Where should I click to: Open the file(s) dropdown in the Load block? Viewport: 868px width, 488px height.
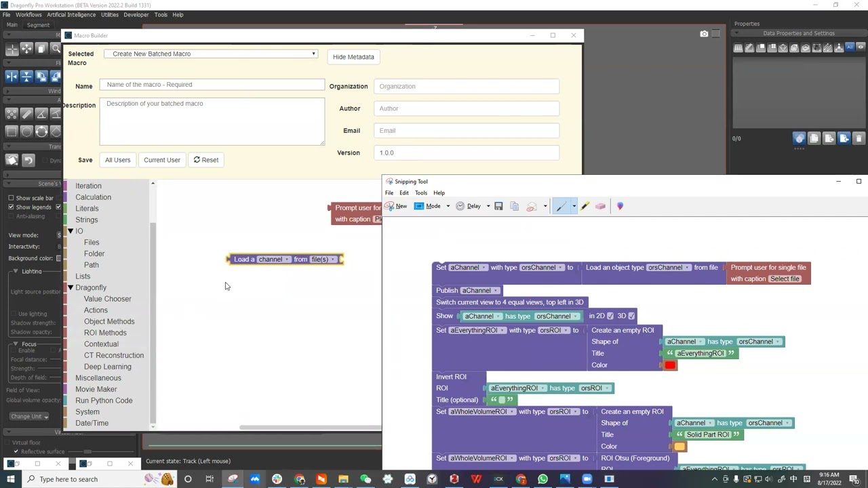(323, 260)
